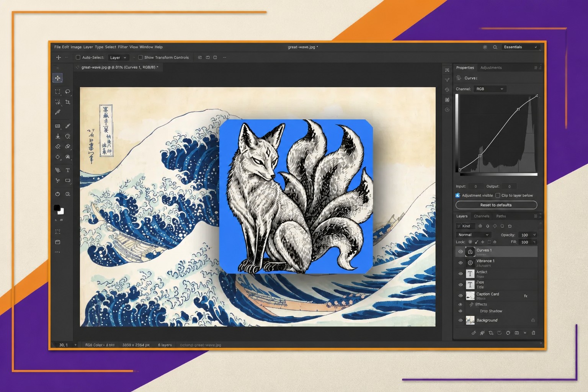This screenshot has width=588, height=392.
Task: Expand the Opacity dropdown arrow
Action: point(534,235)
